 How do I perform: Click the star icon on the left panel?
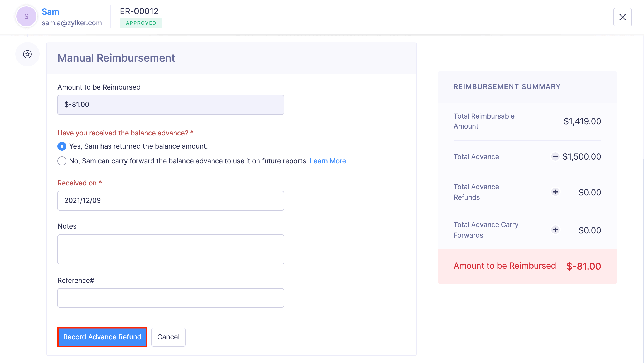pos(27,54)
